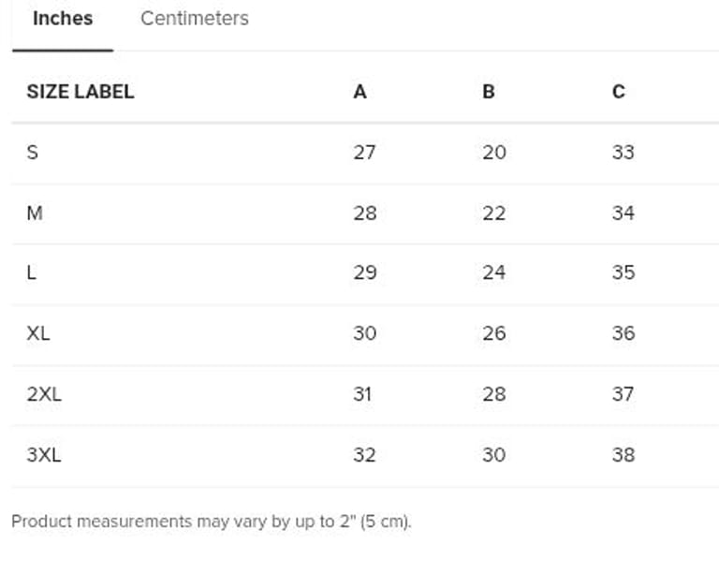Select the XL size row label
This screenshot has height=588, width=719.
pyautogui.click(x=38, y=333)
